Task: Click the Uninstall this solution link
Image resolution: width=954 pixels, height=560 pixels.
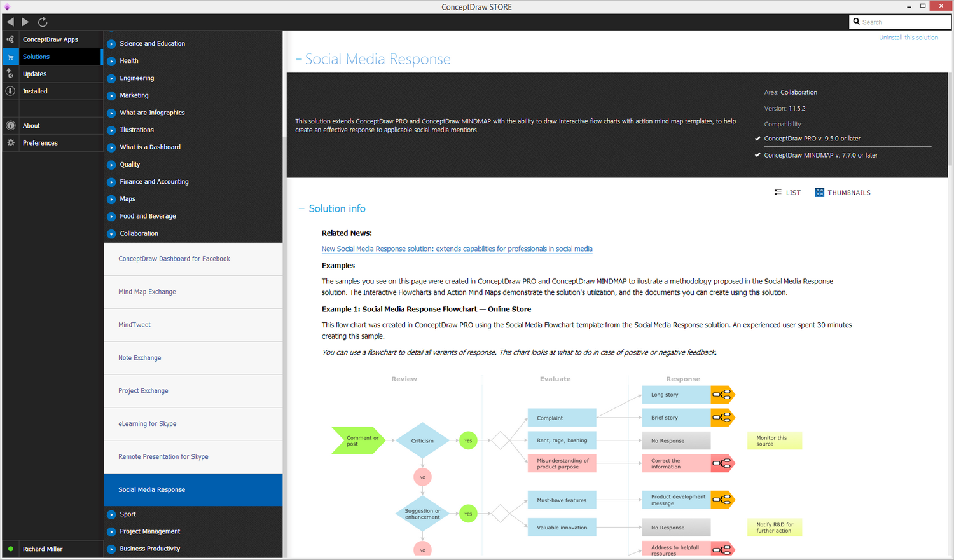Action: 908,38
